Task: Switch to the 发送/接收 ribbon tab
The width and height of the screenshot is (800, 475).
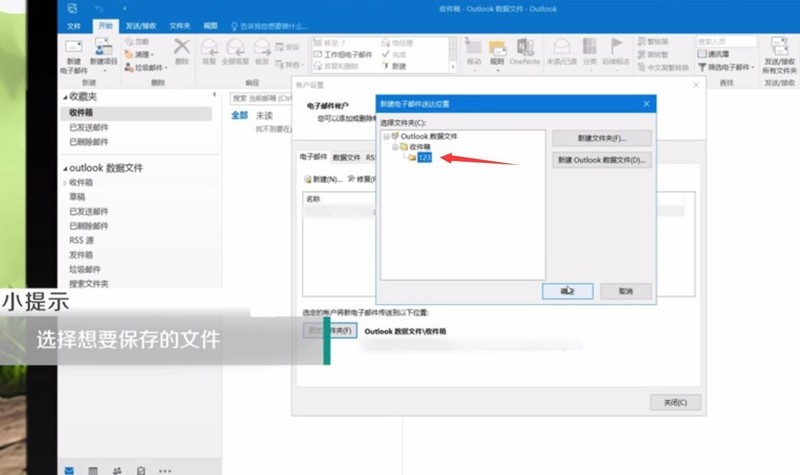Action: (141, 26)
